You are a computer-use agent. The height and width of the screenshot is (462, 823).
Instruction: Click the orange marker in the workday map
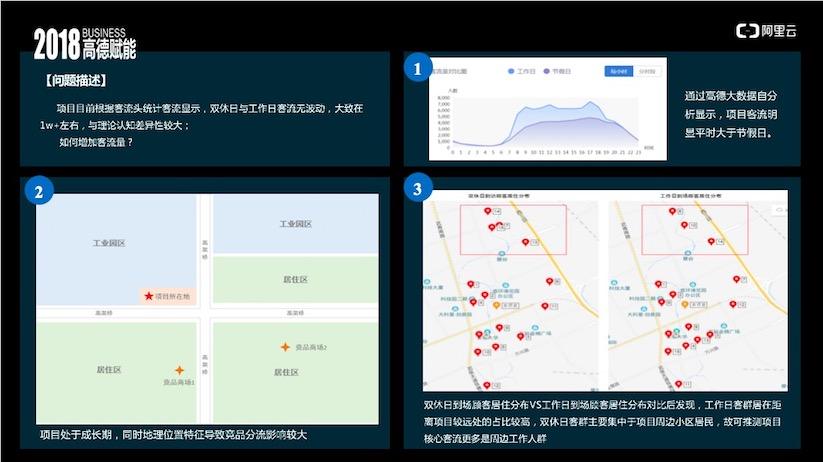pyautogui.click(x=684, y=304)
